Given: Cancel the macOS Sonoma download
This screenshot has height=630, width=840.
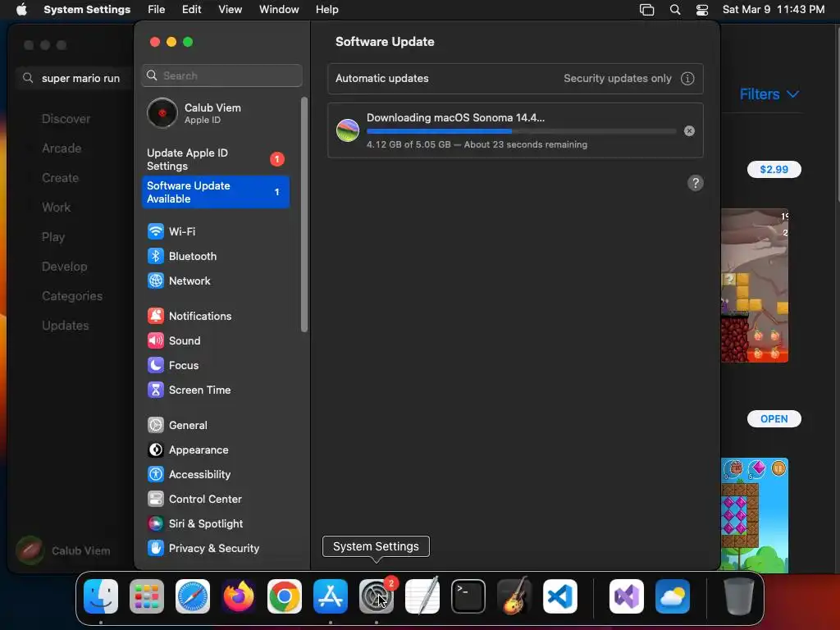Looking at the screenshot, I should [689, 130].
